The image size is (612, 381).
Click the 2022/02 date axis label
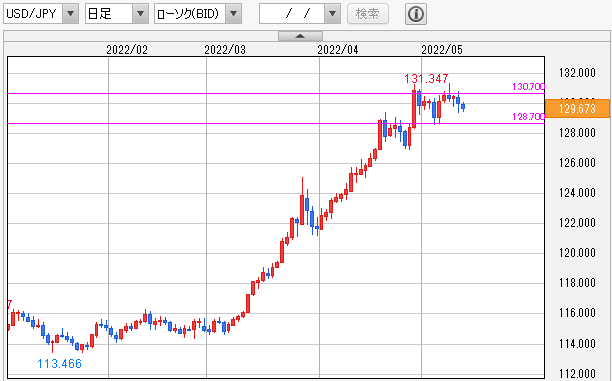[127, 50]
